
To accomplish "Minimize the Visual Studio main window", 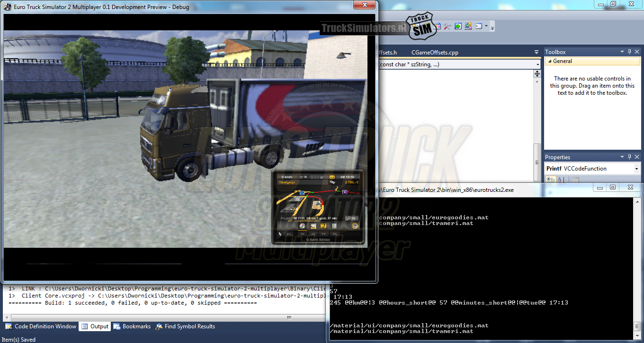I will 600,4.
